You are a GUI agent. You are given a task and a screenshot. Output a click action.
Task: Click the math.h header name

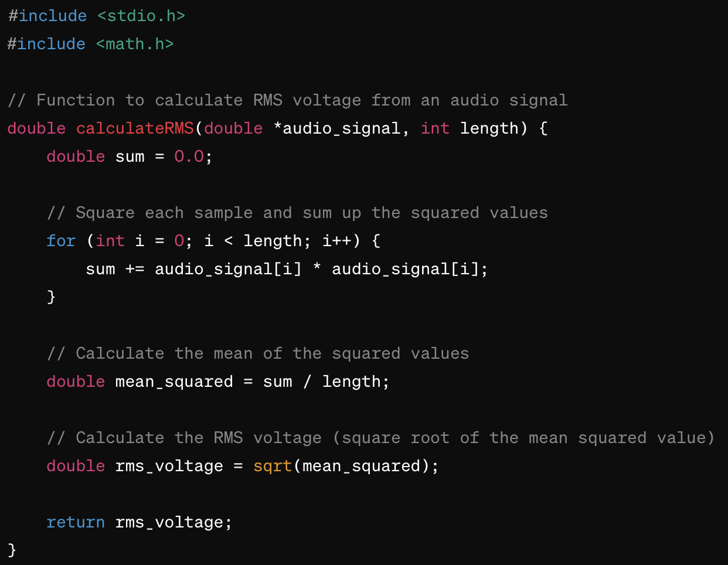[135, 44]
